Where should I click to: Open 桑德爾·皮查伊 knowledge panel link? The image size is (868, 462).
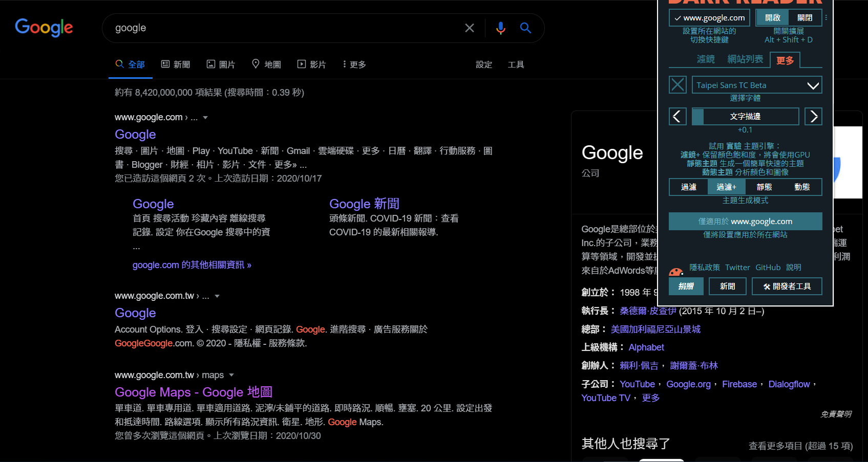pos(648,311)
